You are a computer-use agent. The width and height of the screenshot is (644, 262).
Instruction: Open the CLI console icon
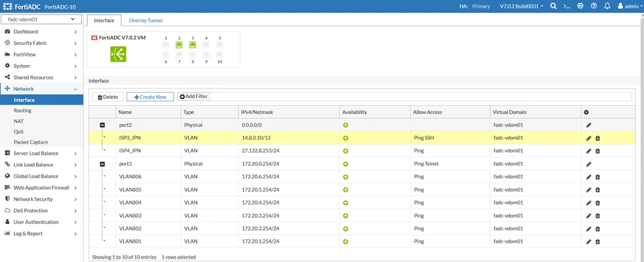point(567,6)
